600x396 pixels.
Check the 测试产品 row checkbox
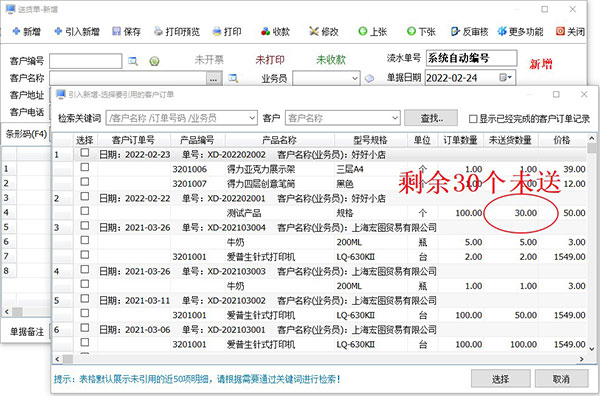point(85,211)
